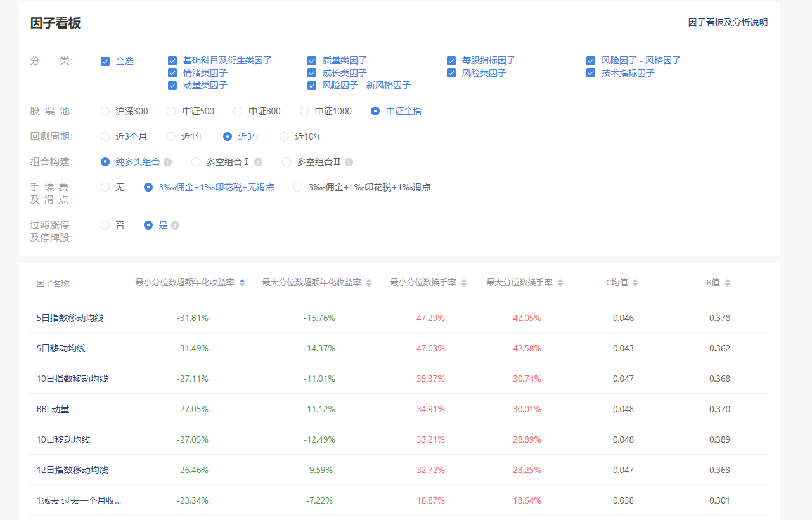Click info icon beside 过滤涨停 是 option
Screen dimensions: 812x520
[x=175, y=225]
